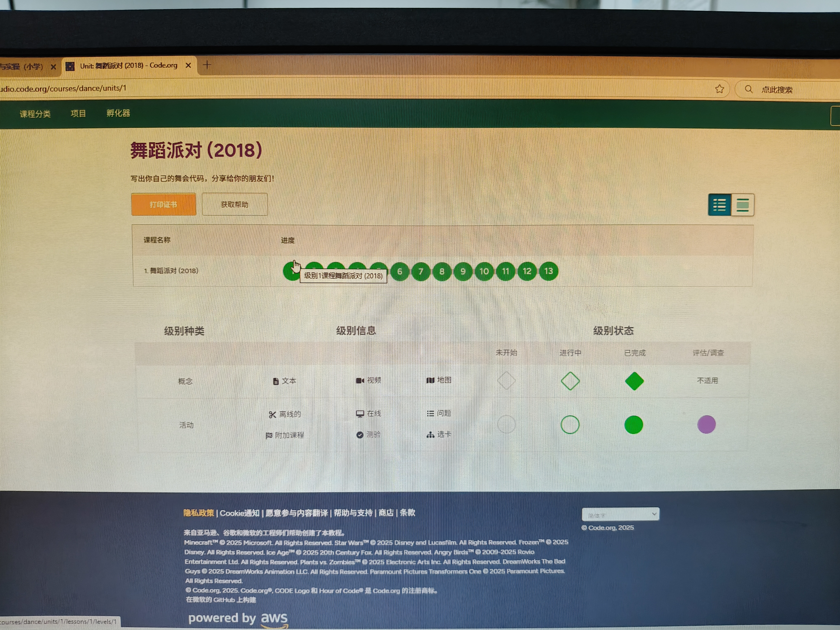The image size is (840, 630).
Task: Open level 10 progress bubble
Action: (484, 272)
